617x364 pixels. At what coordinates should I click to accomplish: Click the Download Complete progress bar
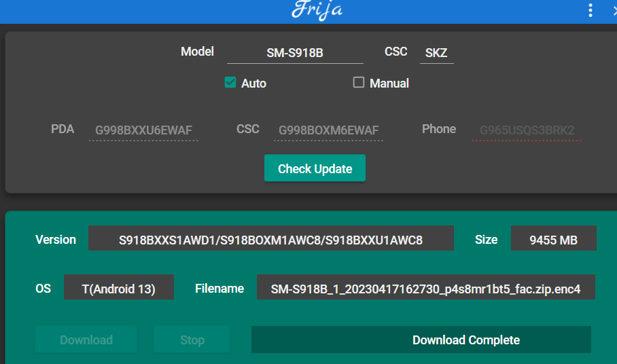pyautogui.click(x=421, y=340)
